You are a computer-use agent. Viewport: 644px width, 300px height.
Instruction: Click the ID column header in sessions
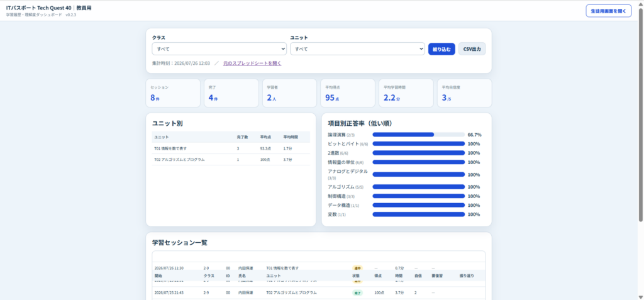[x=228, y=275]
